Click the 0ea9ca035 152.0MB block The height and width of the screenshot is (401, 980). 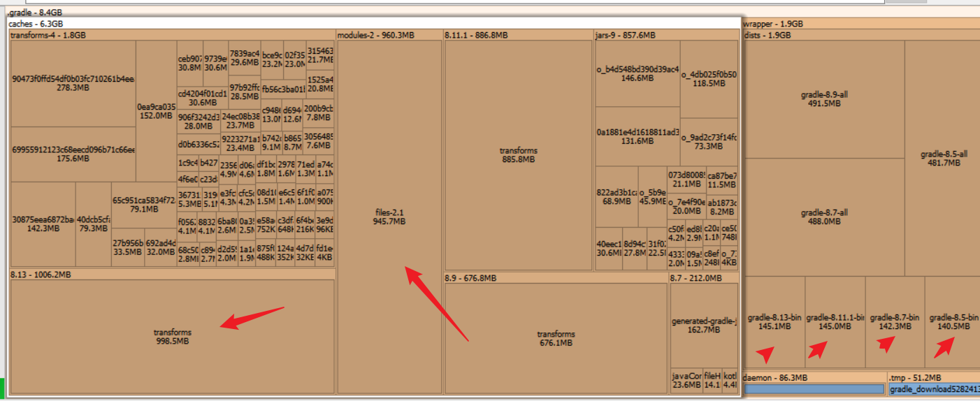point(156,111)
